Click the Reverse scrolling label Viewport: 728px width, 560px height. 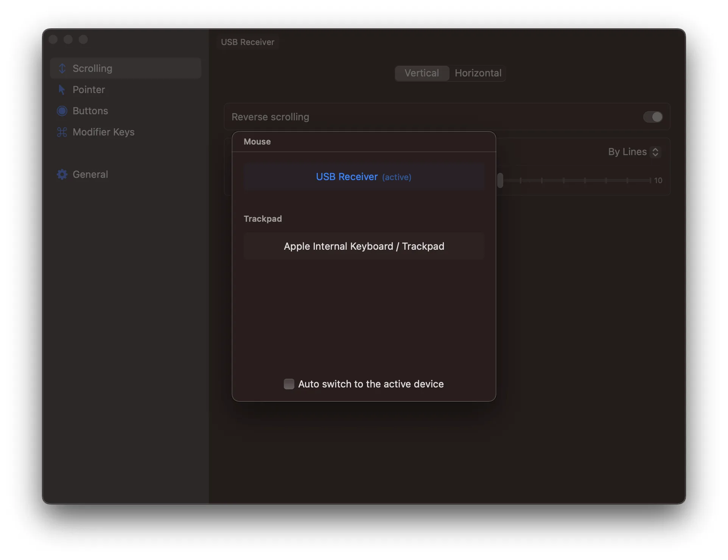(271, 117)
